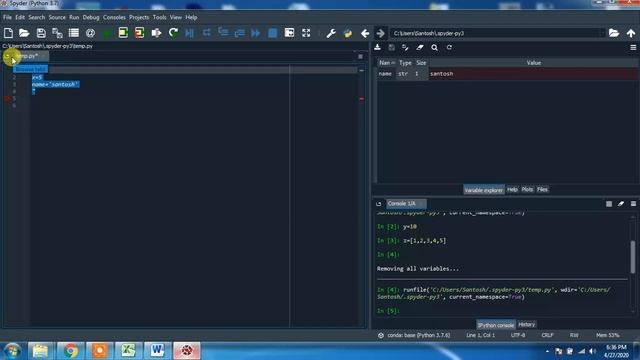This screenshot has width=640, height=360.
Task: Click the console vertical scrollbar
Action: tap(633, 257)
